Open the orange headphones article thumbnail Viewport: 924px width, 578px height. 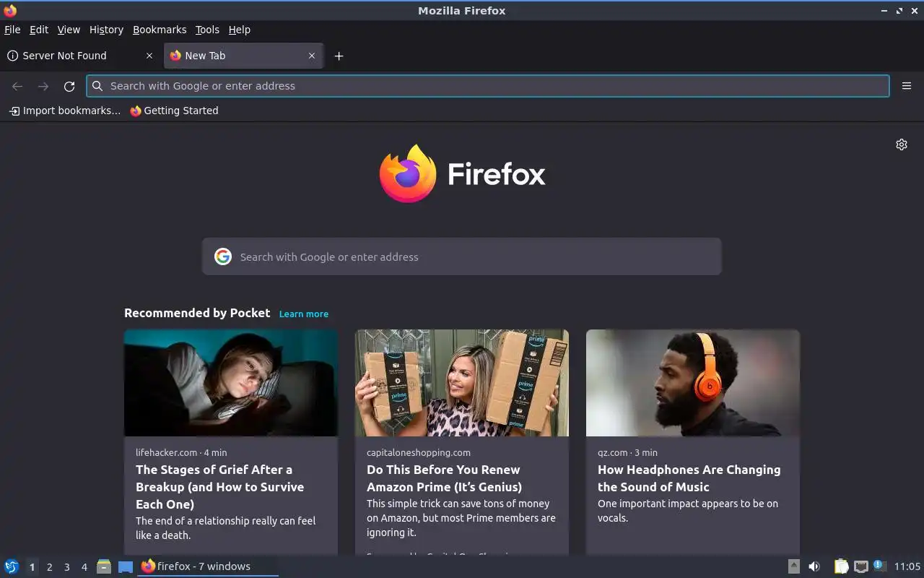coord(693,383)
